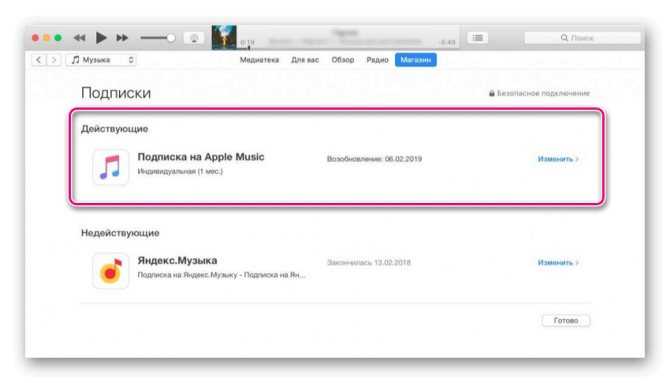Click the Apple Music subscription icon
Viewport: 670px width, 383px height.
click(x=110, y=167)
